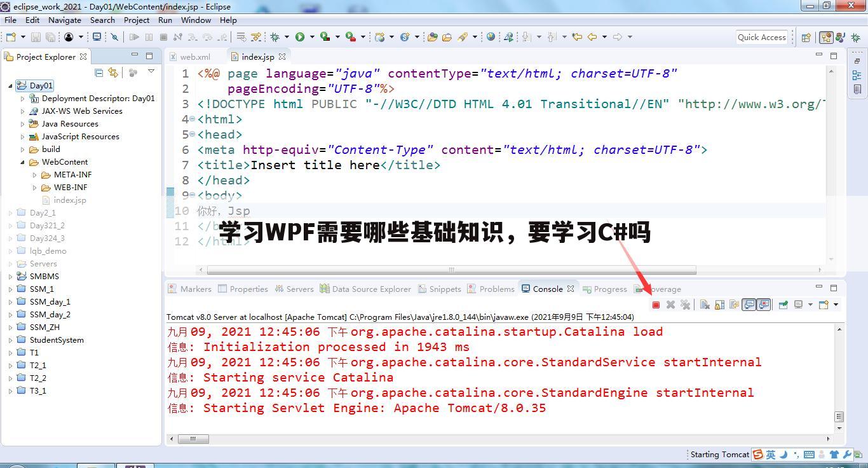Switch to the Markers tab

pyautogui.click(x=189, y=289)
